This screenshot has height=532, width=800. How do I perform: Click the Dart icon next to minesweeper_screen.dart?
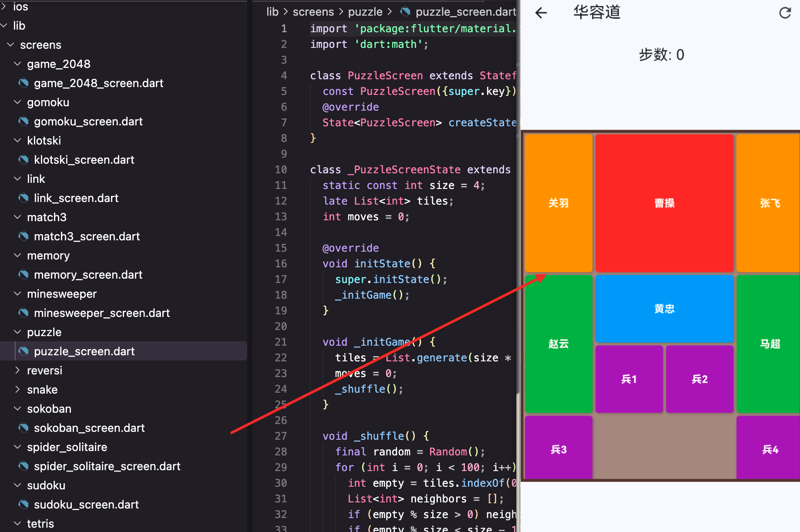(24, 313)
